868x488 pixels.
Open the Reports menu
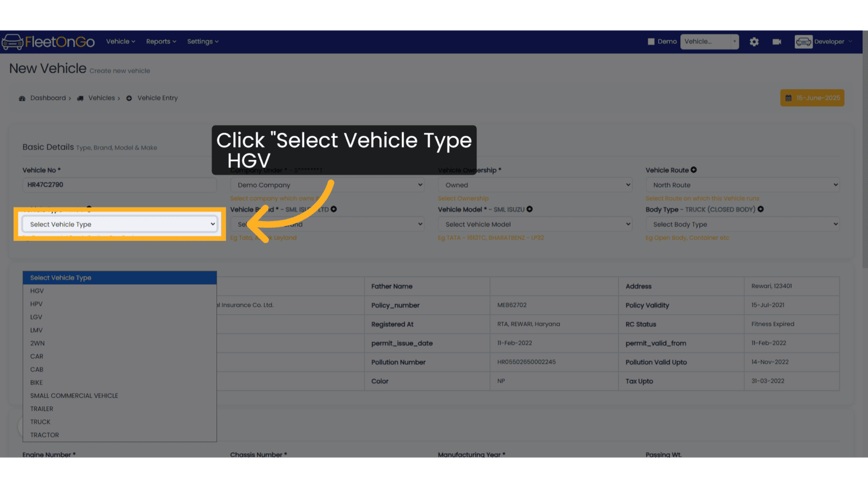(x=161, y=42)
